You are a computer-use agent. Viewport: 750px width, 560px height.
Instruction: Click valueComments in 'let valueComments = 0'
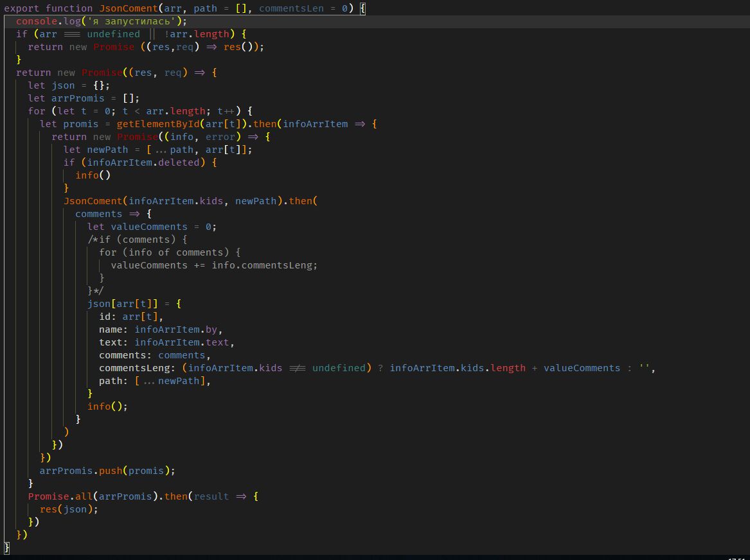click(149, 227)
